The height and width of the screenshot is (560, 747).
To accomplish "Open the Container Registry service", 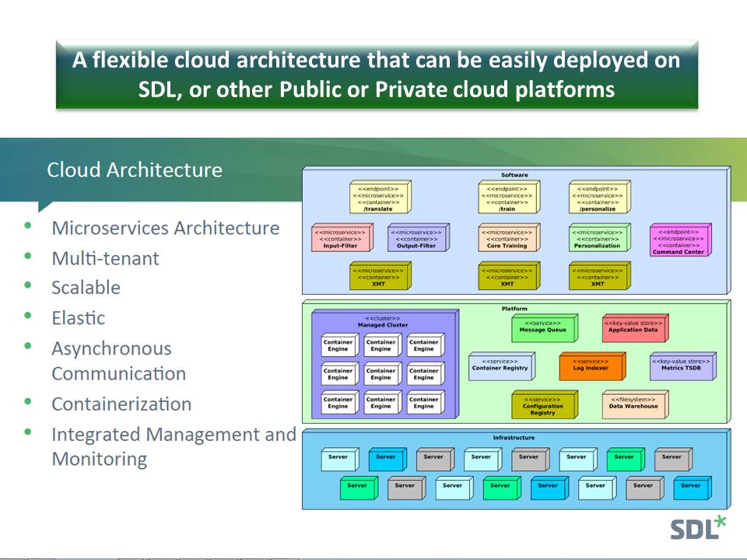I will [500, 366].
